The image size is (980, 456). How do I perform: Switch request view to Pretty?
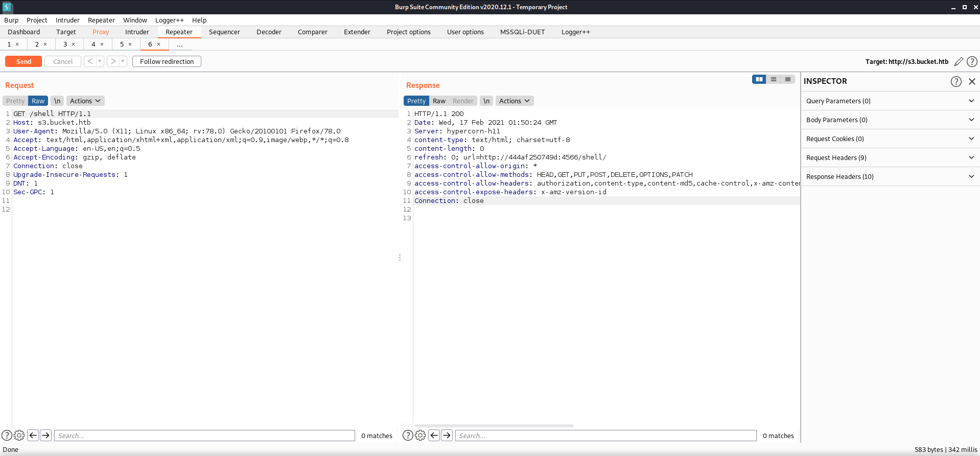point(15,101)
